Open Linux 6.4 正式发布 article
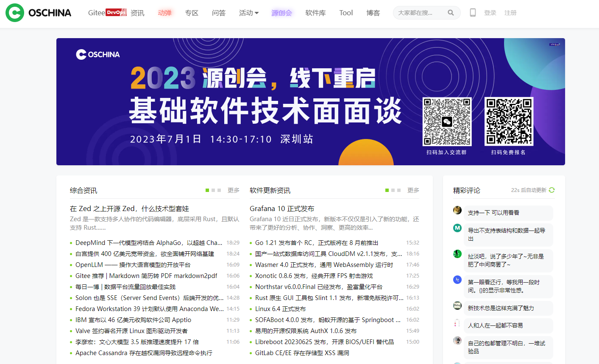This screenshot has height=364, width=599. point(280,309)
